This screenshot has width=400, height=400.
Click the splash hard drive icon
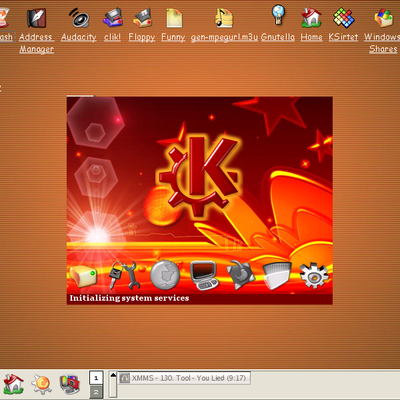click(x=83, y=276)
